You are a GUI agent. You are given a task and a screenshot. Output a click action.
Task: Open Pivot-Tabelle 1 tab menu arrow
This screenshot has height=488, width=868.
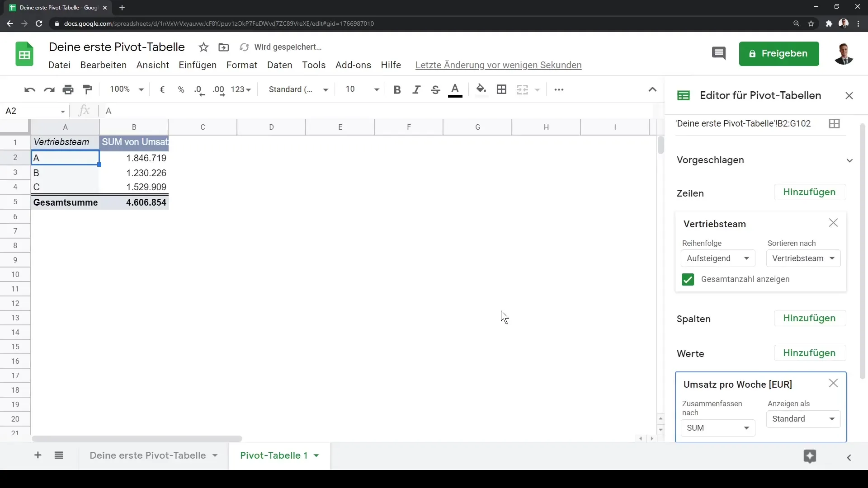point(316,455)
